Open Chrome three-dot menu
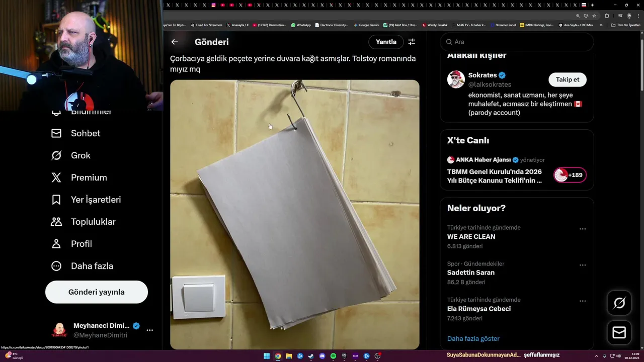 tap(638, 16)
